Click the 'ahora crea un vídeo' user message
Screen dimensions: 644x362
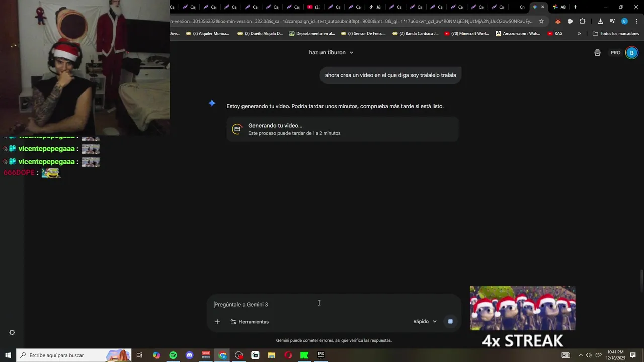point(390,75)
